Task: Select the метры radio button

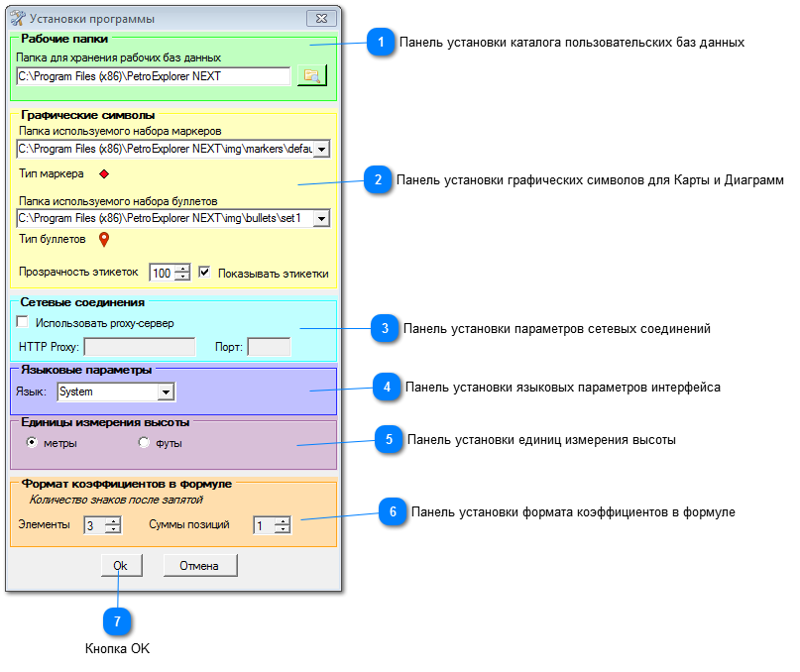Action: (32, 442)
